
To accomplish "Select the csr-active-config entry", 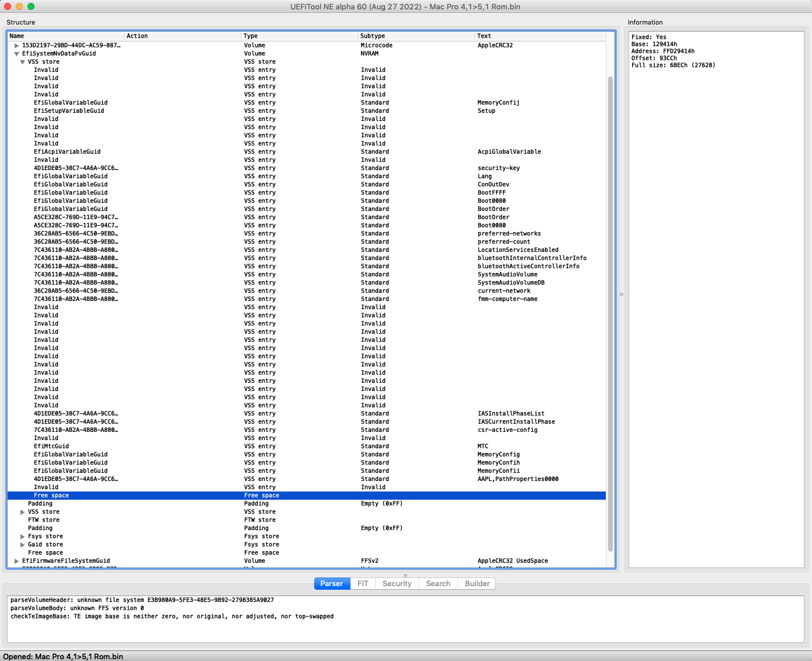I will [307, 430].
